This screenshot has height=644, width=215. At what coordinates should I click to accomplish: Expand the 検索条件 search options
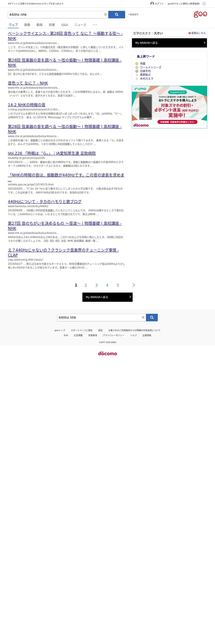point(133,15)
